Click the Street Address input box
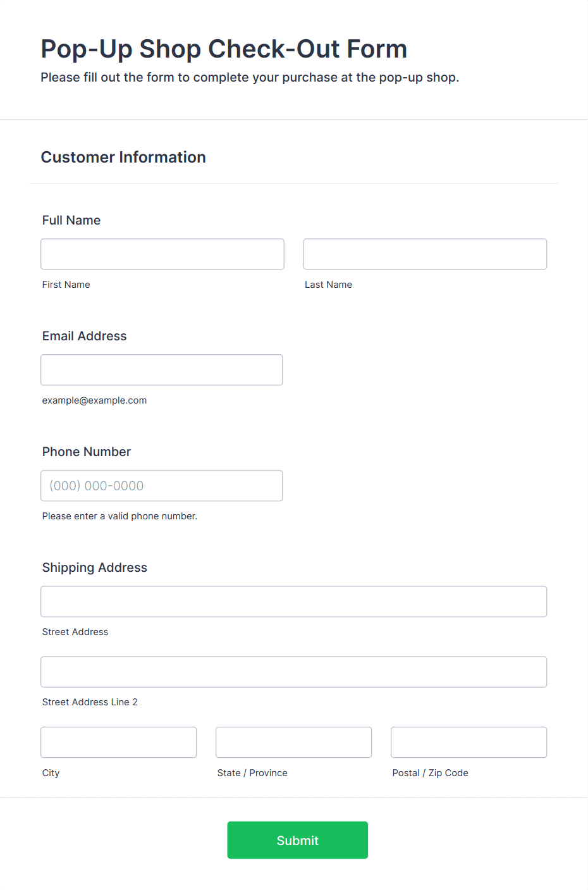 [294, 602]
